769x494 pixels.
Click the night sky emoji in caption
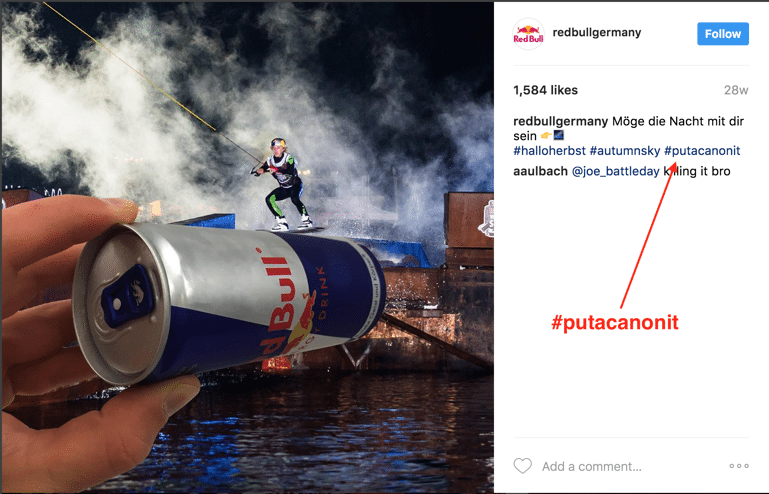tap(559, 135)
